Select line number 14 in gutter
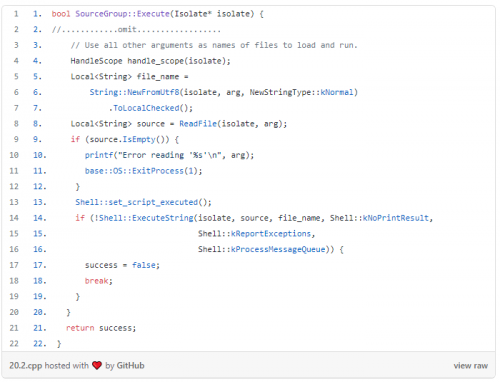 (14, 218)
